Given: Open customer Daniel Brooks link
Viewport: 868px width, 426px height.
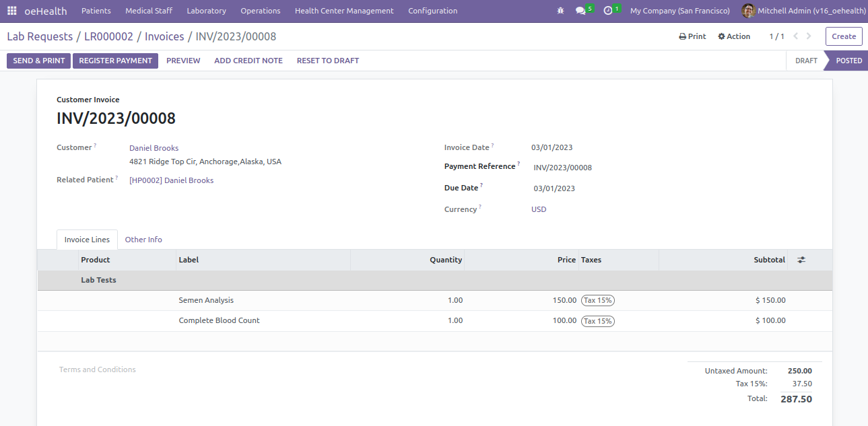Looking at the screenshot, I should pyautogui.click(x=154, y=148).
